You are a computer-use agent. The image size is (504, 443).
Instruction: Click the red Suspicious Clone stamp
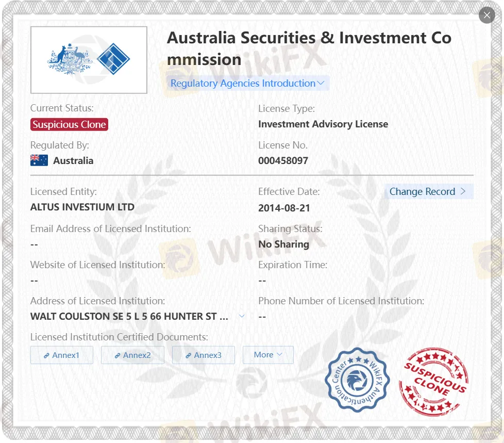(433, 382)
